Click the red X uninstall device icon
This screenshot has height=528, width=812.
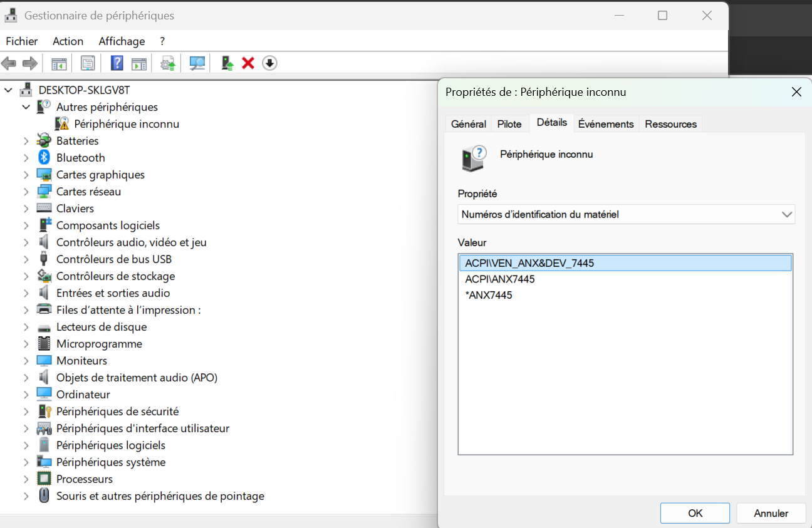(x=248, y=63)
